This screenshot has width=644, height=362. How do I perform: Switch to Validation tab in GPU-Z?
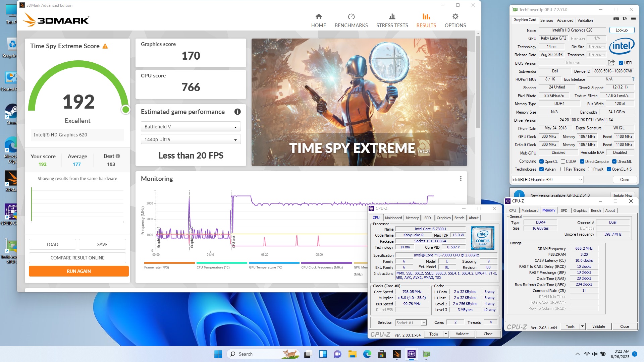coord(585,20)
